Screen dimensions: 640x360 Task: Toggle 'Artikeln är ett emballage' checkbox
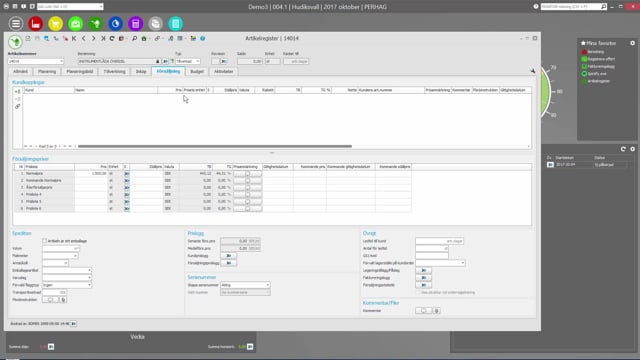pyautogui.click(x=44, y=241)
